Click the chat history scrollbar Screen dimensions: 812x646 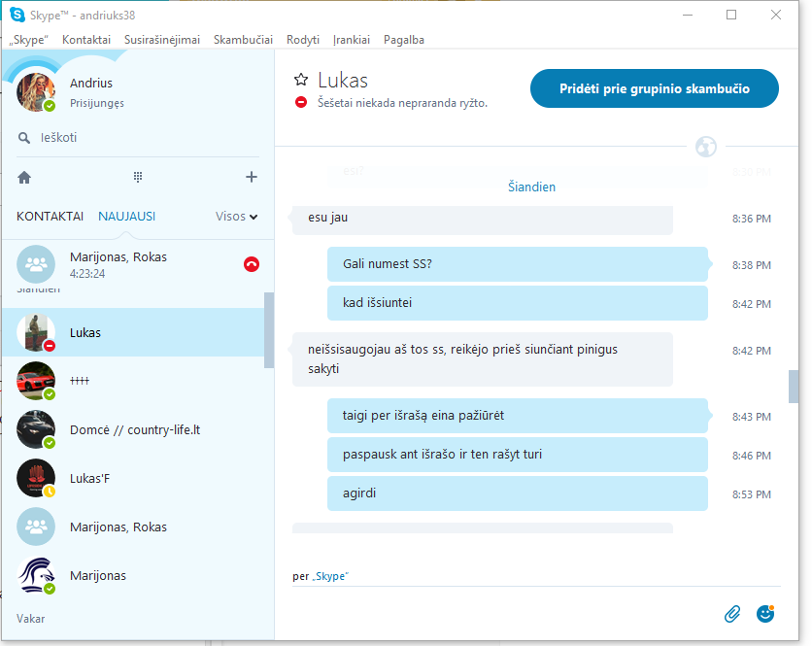tap(794, 387)
